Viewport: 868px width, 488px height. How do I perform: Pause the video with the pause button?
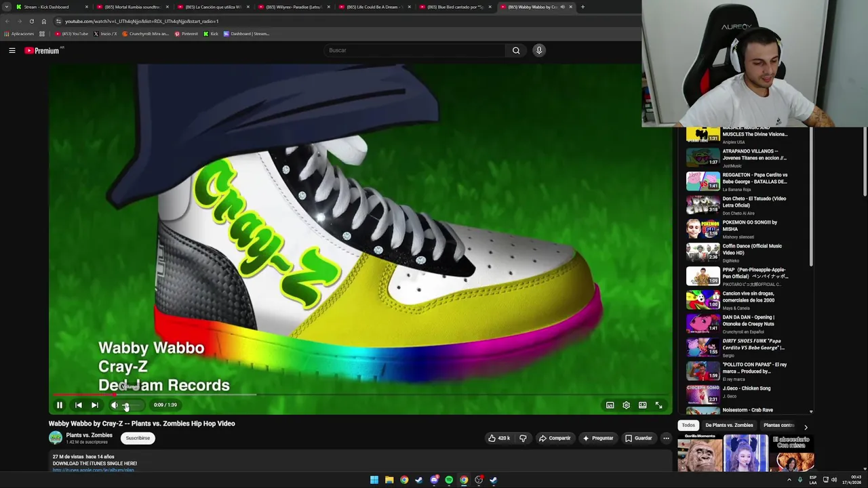click(60, 405)
